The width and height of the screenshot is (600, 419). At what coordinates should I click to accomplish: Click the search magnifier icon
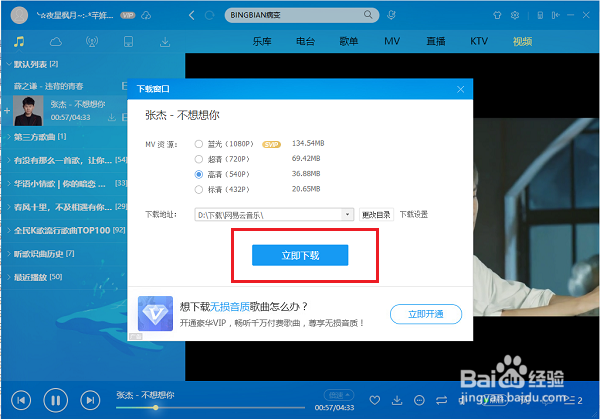368,15
